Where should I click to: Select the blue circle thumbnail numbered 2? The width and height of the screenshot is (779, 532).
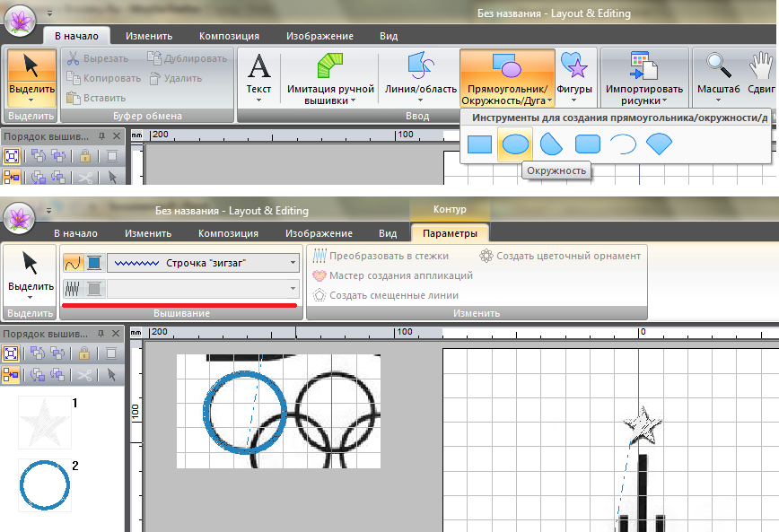tap(44, 485)
